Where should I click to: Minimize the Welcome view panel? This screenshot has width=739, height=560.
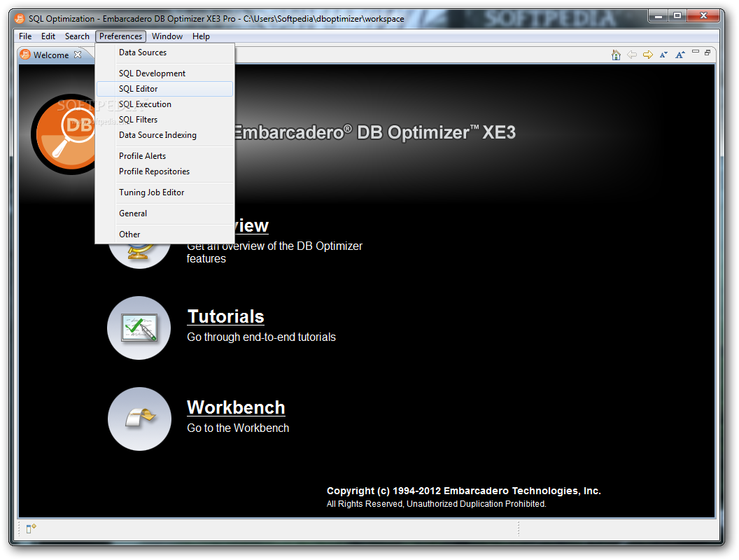pyautogui.click(x=695, y=51)
